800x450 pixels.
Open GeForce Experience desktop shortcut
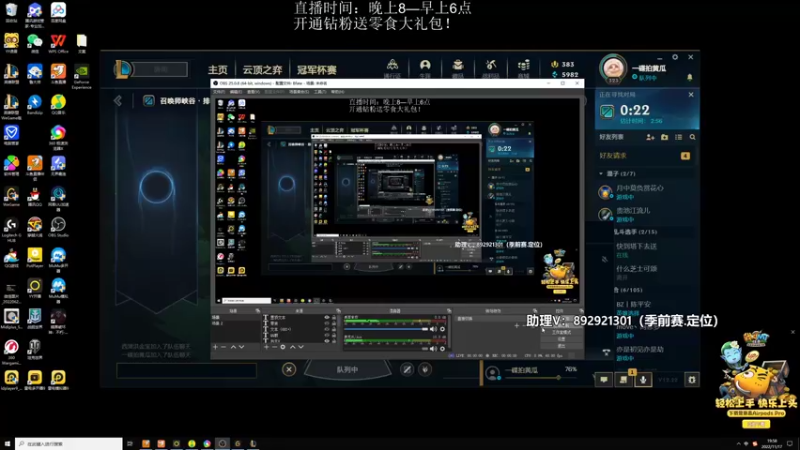(x=82, y=77)
